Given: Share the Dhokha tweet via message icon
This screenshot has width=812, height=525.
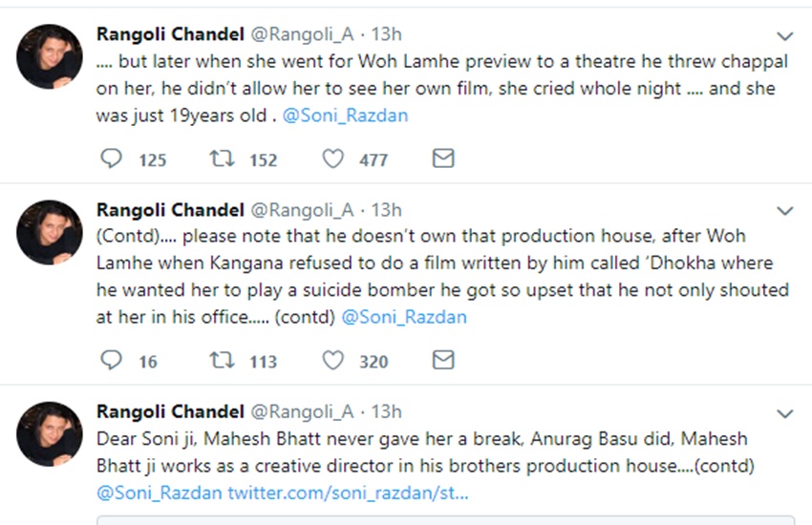Looking at the screenshot, I should [x=443, y=360].
